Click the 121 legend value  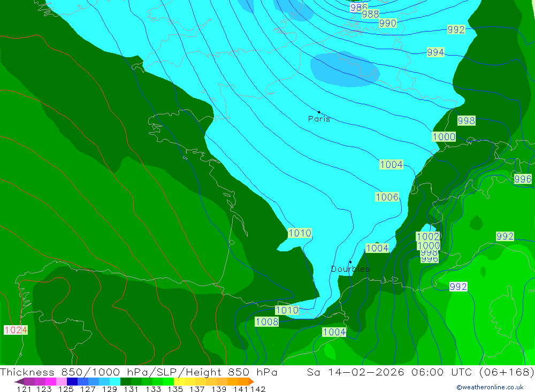click(x=24, y=389)
